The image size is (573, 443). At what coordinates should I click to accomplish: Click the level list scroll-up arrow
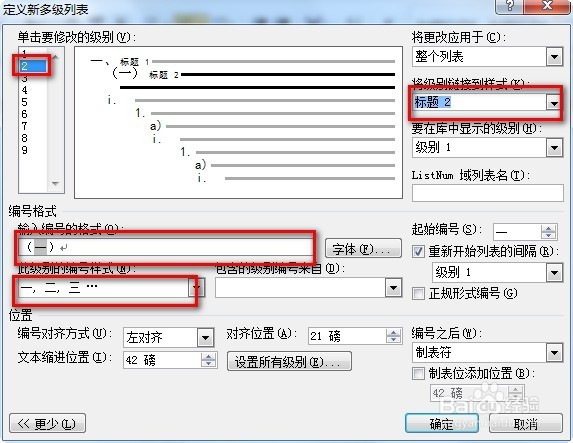pos(56,57)
